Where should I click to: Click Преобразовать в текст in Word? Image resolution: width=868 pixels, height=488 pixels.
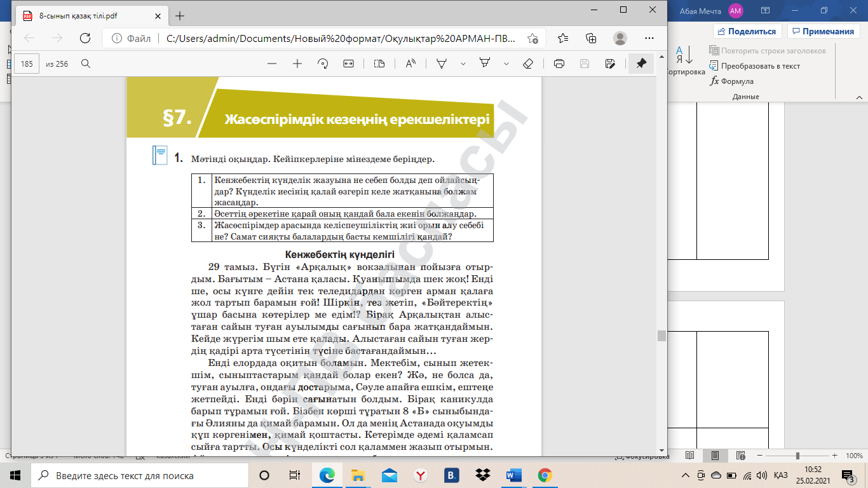coord(755,66)
